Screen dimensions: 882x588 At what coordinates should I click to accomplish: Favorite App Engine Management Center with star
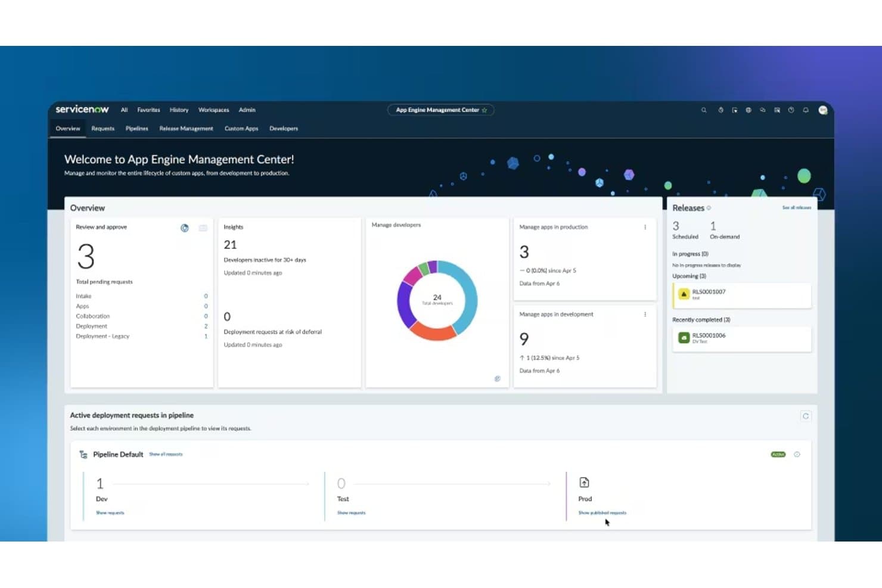pos(485,110)
